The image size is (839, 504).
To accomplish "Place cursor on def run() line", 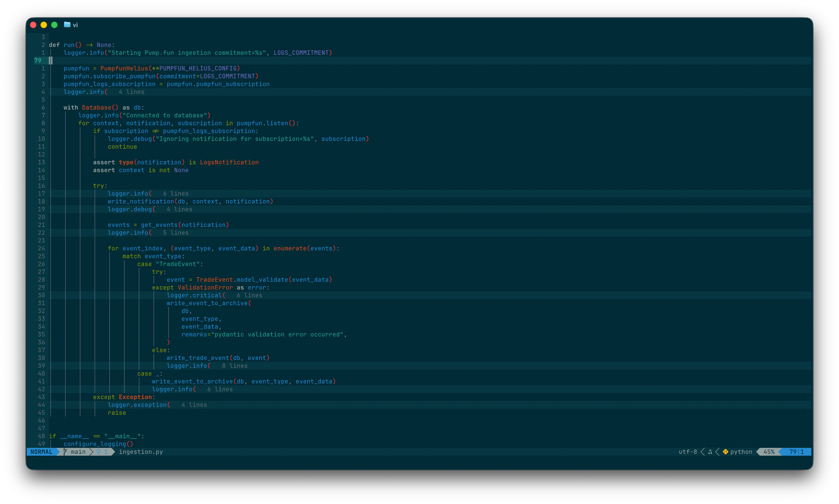I will 82,45.
